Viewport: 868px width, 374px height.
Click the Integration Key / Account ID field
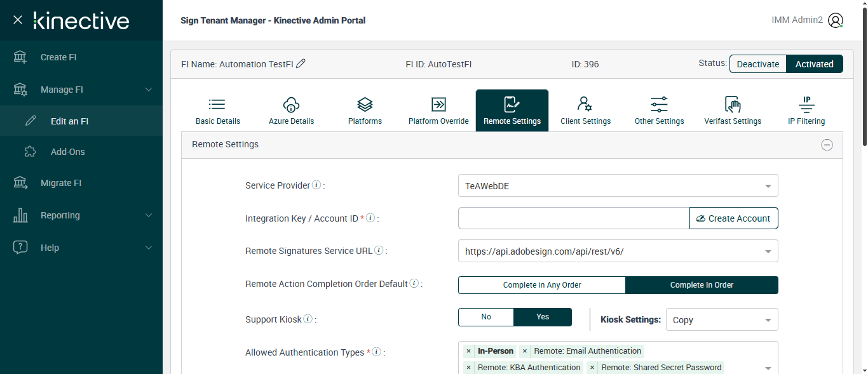click(573, 218)
